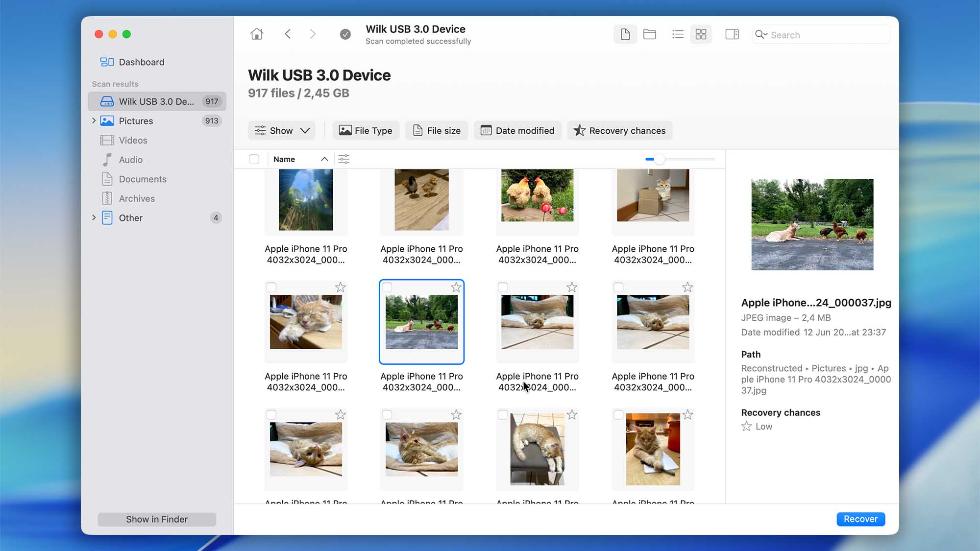Click Show in Finder button
This screenshot has height=551, width=980.
coord(157,519)
